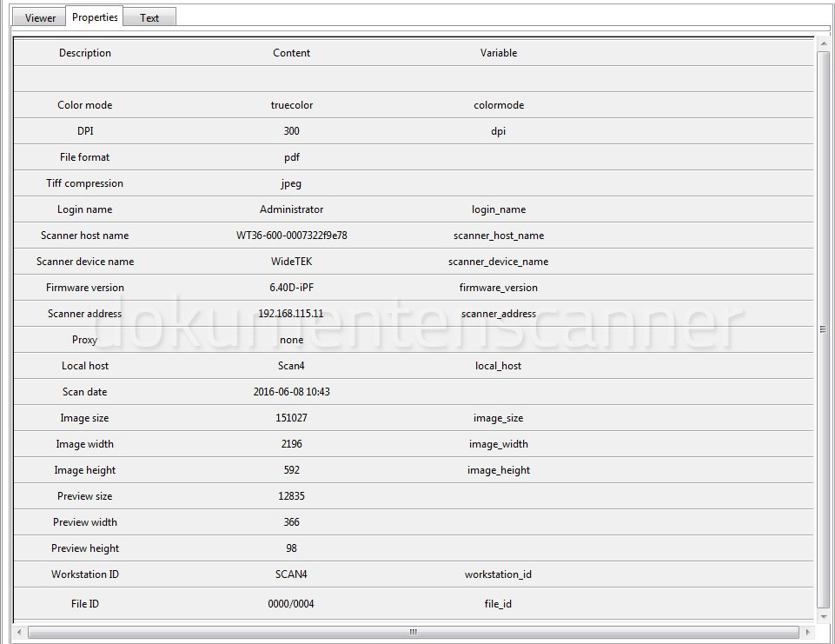The height and width of the screenshot is (644, 835).
Task: Select the Properties tab
Action: pos(95,17)
